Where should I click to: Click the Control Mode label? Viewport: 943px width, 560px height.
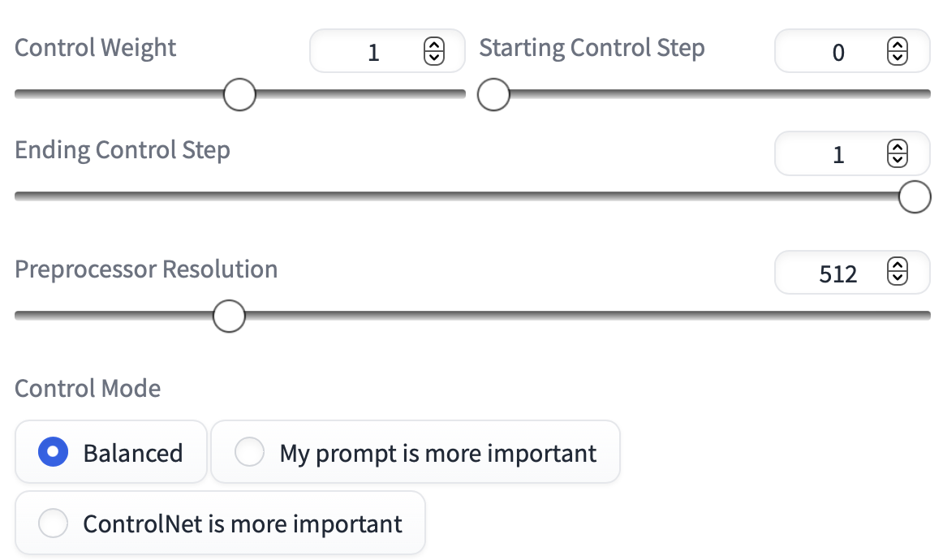click(x=88, y=388)
